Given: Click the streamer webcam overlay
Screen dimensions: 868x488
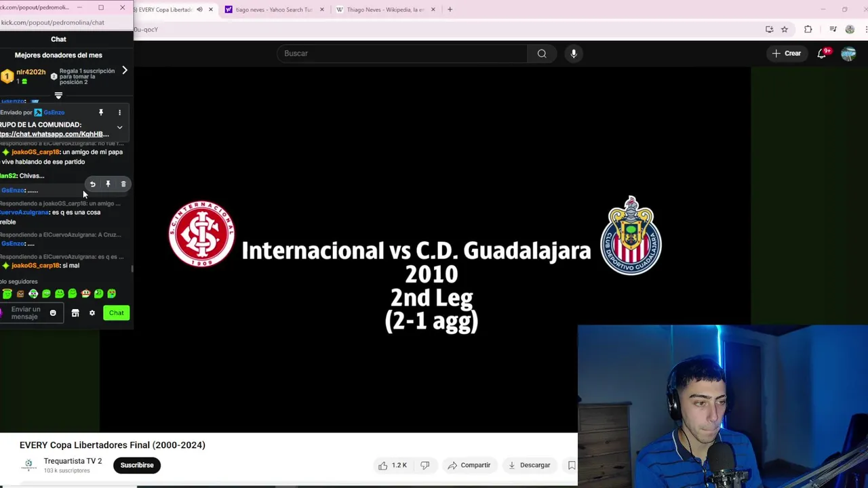Looking at the screenshot, I should [x=723, y=406].
